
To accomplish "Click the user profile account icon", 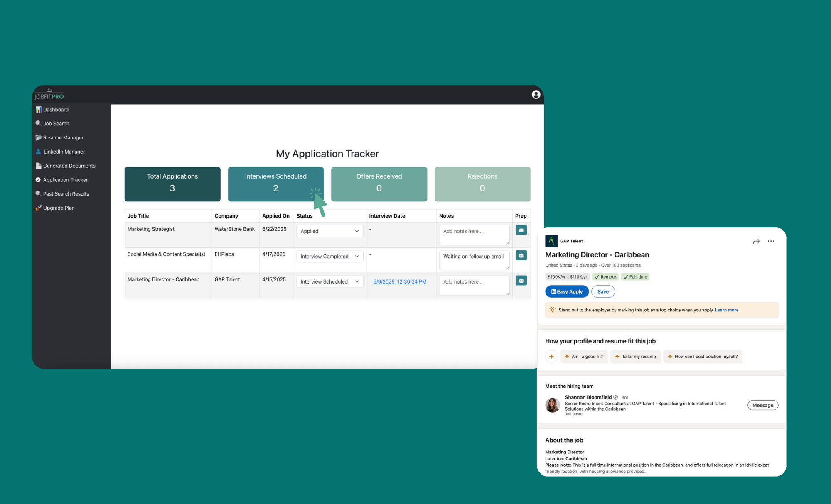I will (x=536, y=95).
